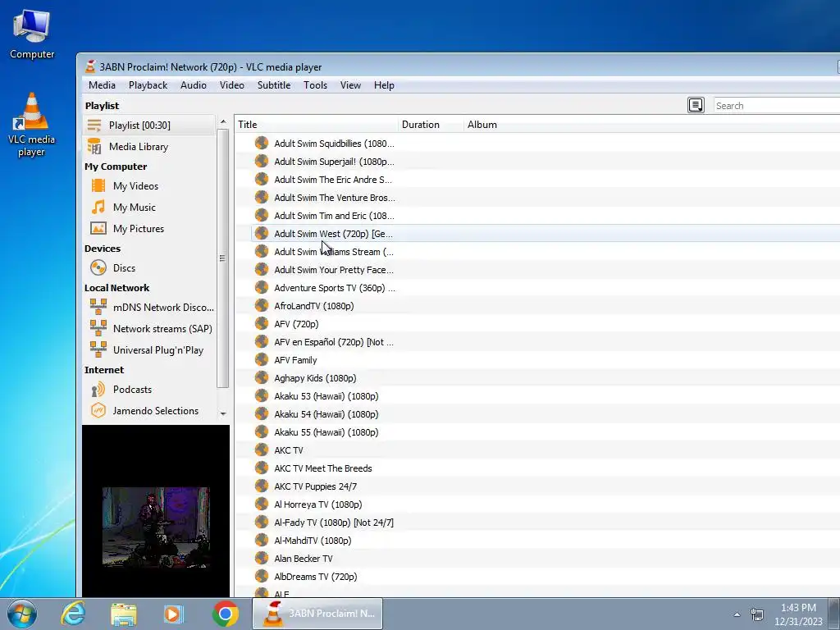Click the My Pictures image icon
The image size is (840, 630).
coord(98,229)
